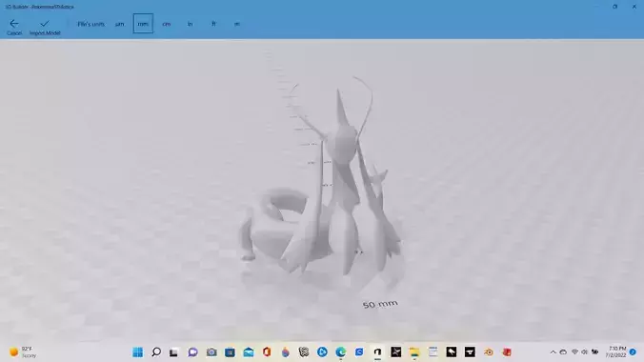Open taskbar Search magnifier
Viewport: 644px width, 362px height.
(x=156, y=352)
